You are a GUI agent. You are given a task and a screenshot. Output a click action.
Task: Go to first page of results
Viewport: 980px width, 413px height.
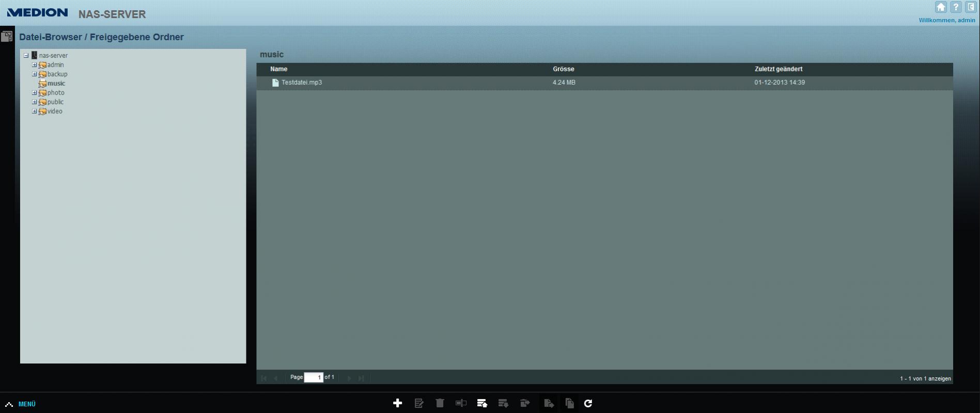pyautogui.click(x=264, y=378)
